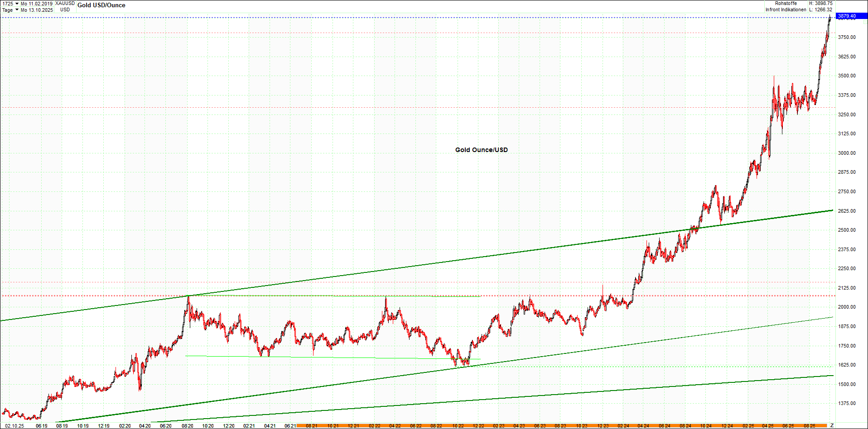Select the Gold Ounce/USD text annotation
The height and width of the screenshot is (429, 868).
(481, 150)
